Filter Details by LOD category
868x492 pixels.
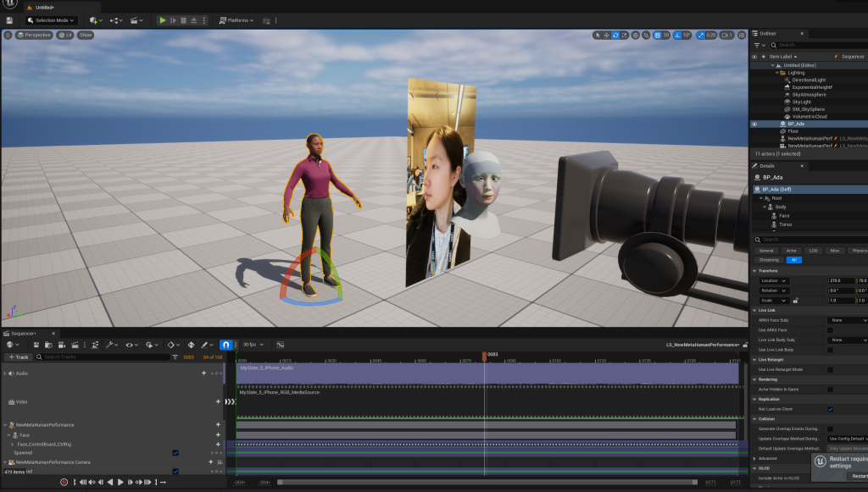click(x=813, y=251)
